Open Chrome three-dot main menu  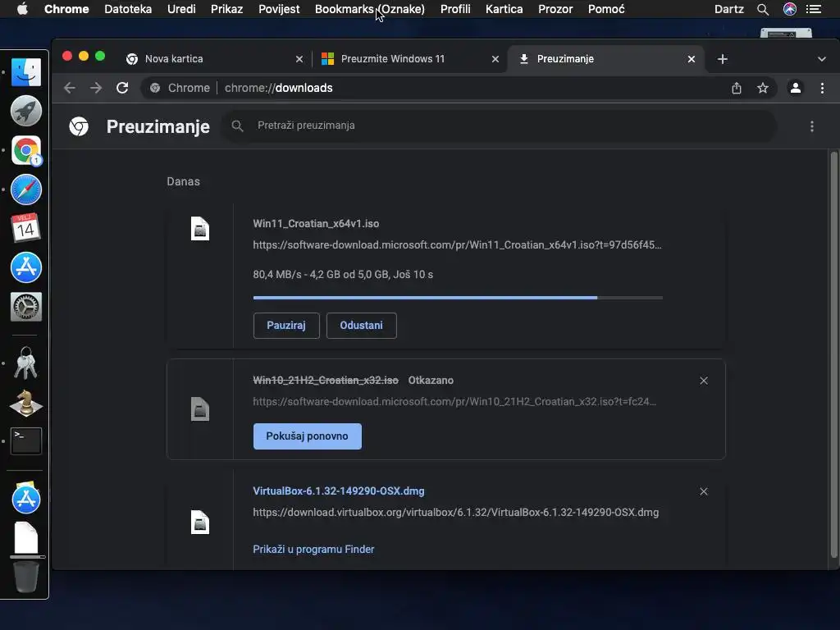coord(822,88)
